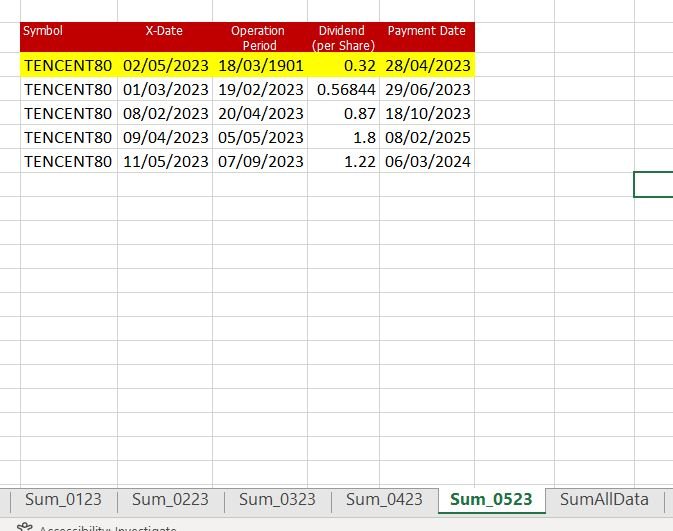Click the X-Date column header cell
This screenshot has height=531, width=673.
pos(164,37)
